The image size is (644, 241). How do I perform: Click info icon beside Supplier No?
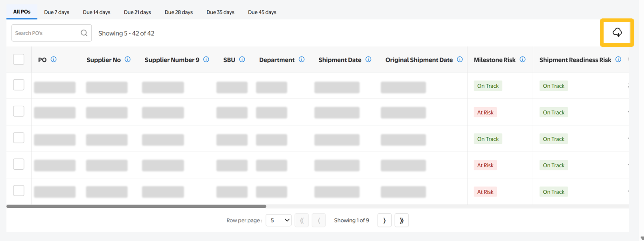pyautogui.click(x=128, y=60)
